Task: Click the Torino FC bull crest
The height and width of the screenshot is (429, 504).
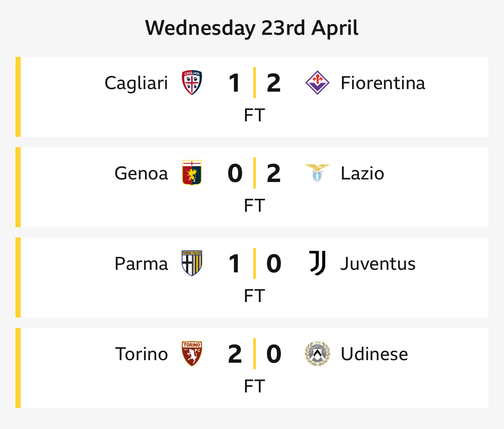Action: pos(192,353)
